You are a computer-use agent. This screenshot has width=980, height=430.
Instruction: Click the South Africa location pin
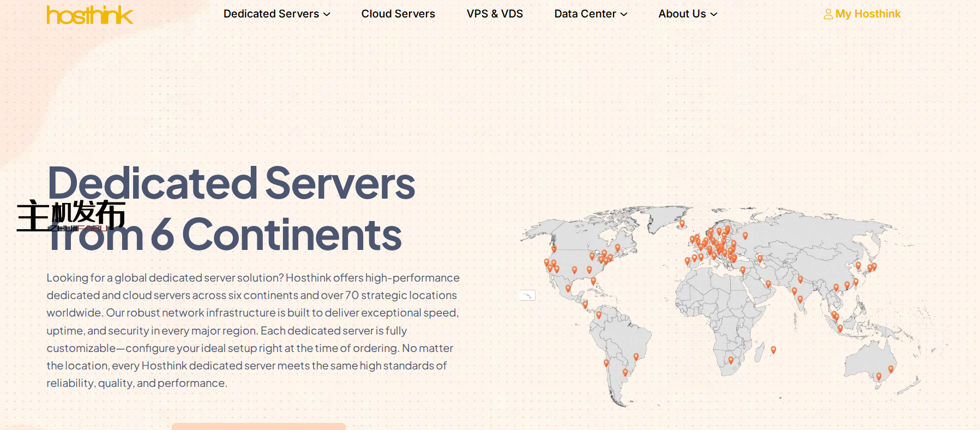(x=731, y=360)
